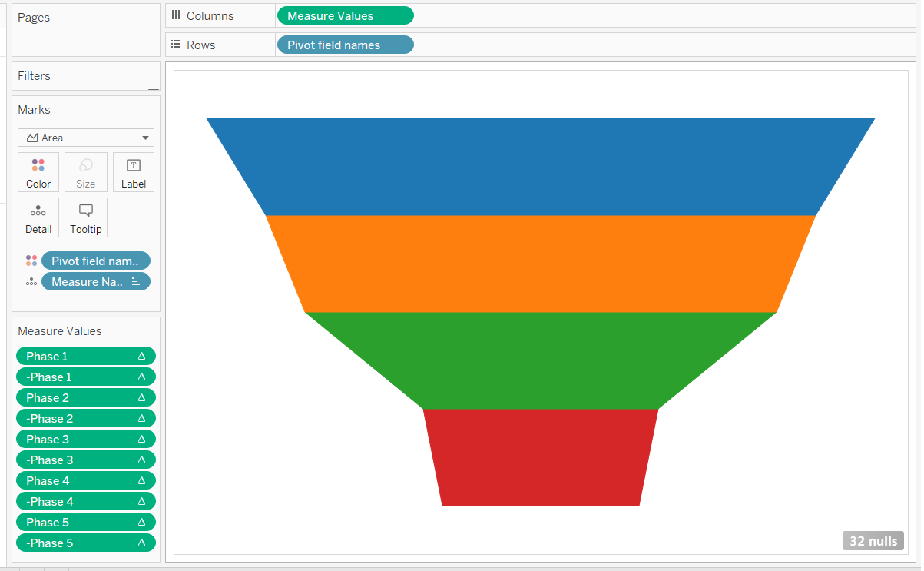924x571 pixels.
Task: Click the Filters shelf collapse handle
Action: 154,89
